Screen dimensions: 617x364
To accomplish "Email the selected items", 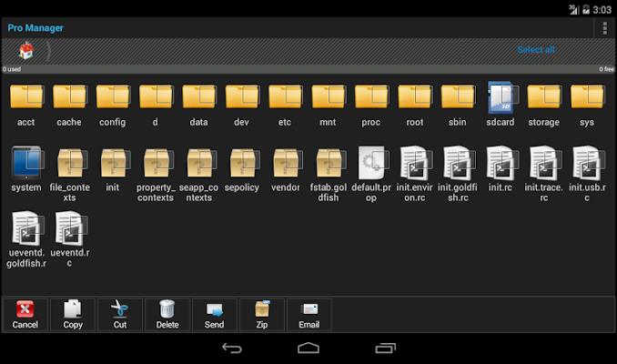I will (308, 315).
